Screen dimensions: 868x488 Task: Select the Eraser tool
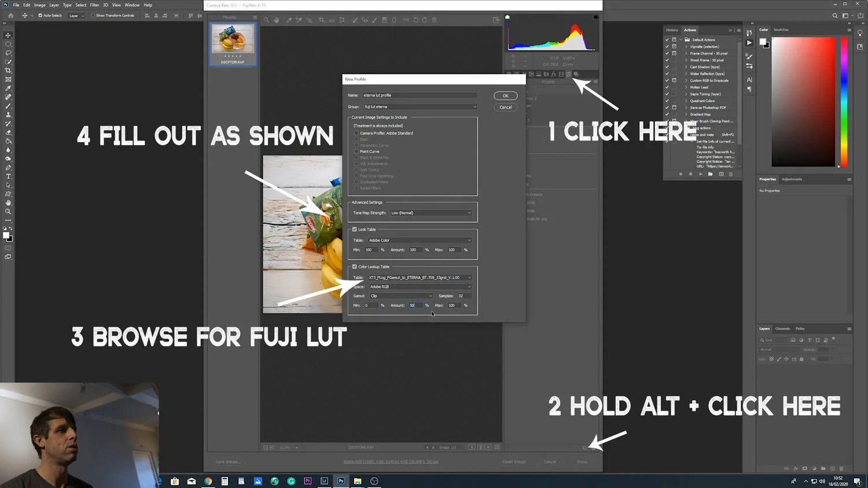[8, 132]
